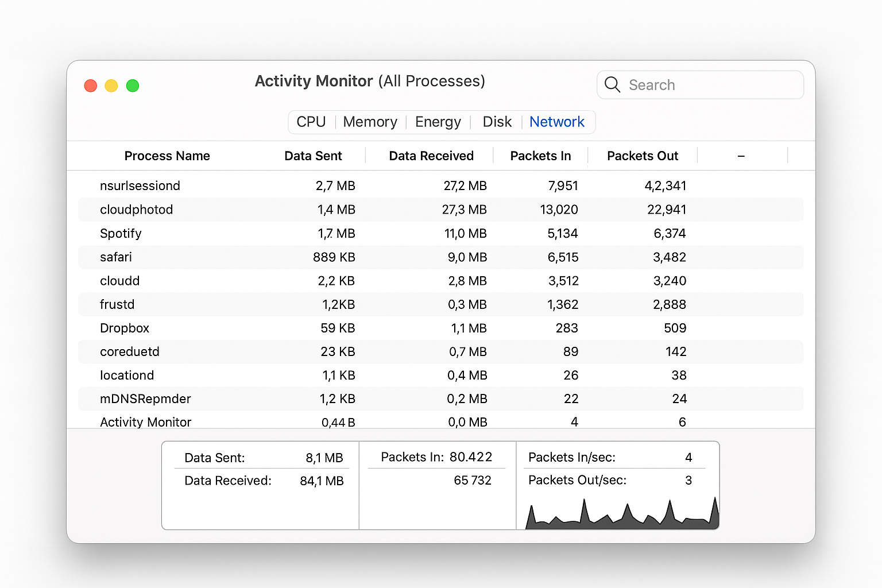Open the CPU tab
The image size is (882, 588).
[311, 122]
